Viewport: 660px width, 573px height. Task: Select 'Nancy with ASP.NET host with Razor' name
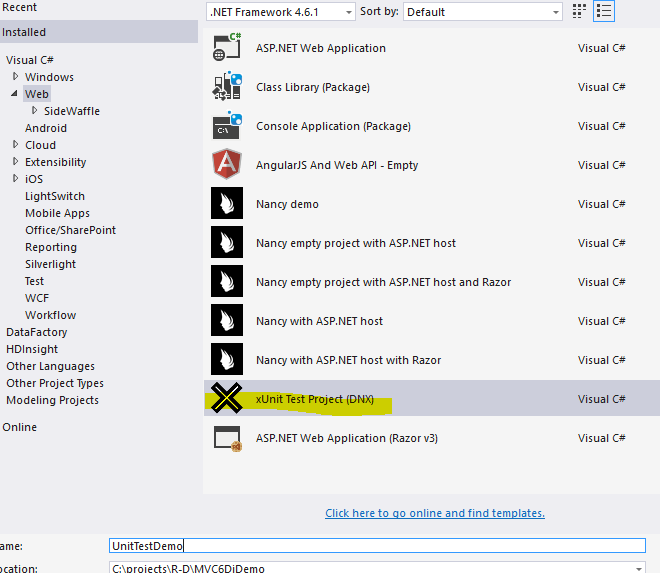pyautogui.click(x=349, y=360)
